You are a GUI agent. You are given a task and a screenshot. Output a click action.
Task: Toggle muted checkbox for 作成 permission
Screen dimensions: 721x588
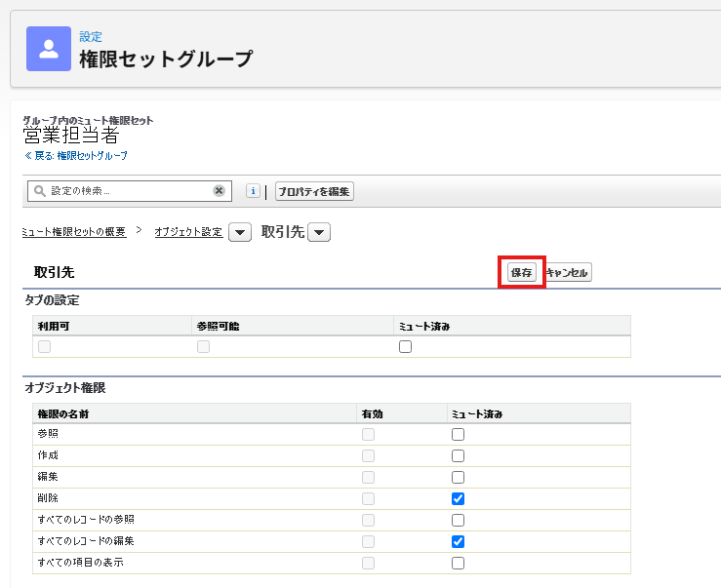pos(458,455)
